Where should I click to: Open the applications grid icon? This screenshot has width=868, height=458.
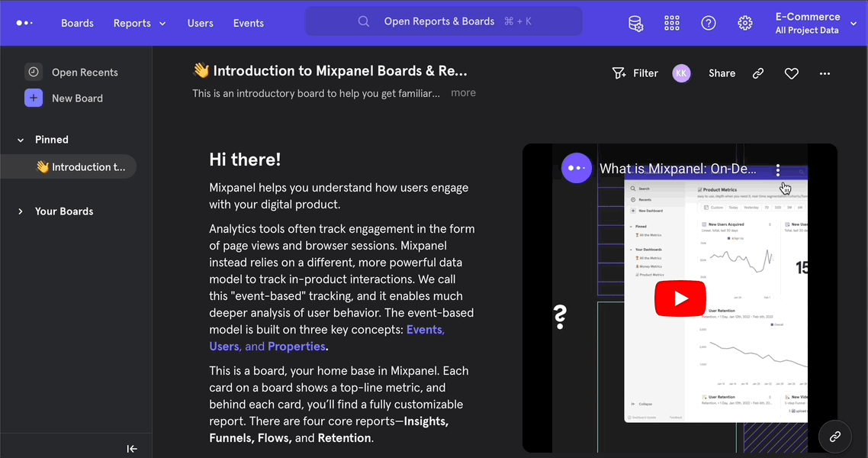coord(672,23)
